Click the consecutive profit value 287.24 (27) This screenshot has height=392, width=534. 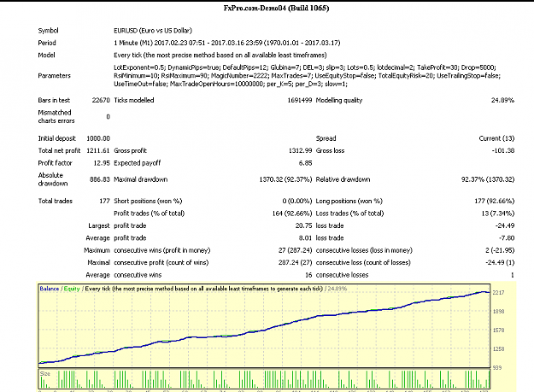pyautogui.click(x=295, y=262)
